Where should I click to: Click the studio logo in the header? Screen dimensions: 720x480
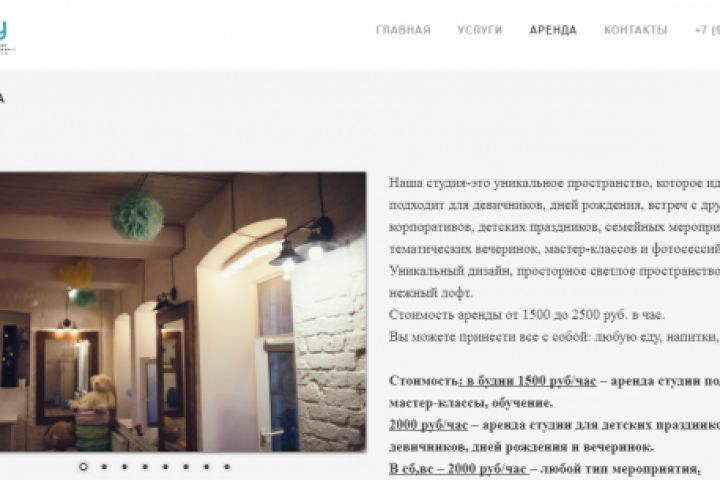(7, 38)
